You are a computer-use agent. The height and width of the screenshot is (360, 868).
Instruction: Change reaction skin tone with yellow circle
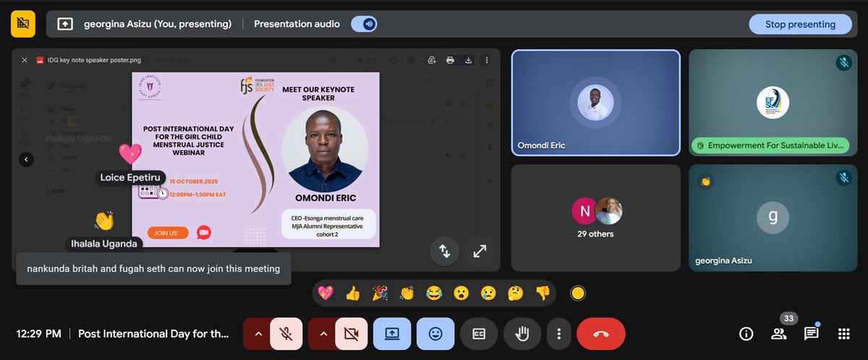point(577,293)
